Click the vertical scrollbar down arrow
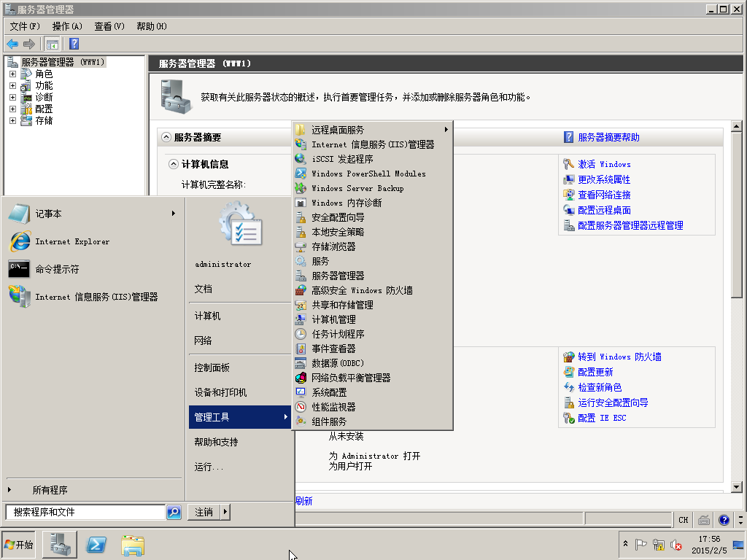The width and height of the screenshot is (747, 560). click(737, 486)
